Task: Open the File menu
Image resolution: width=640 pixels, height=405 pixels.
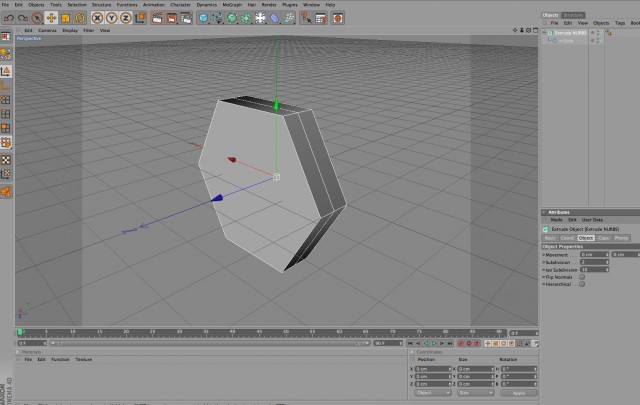Action: click(5, 5)
